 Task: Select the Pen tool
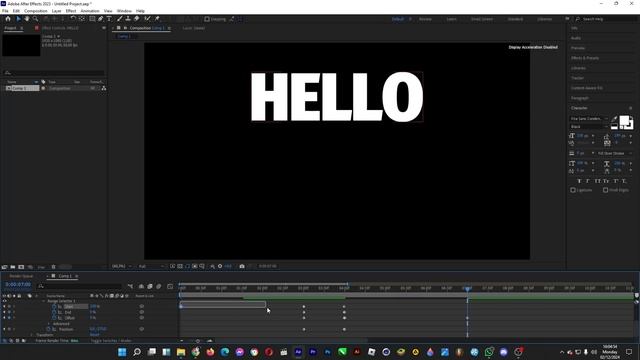click(100, 19)
